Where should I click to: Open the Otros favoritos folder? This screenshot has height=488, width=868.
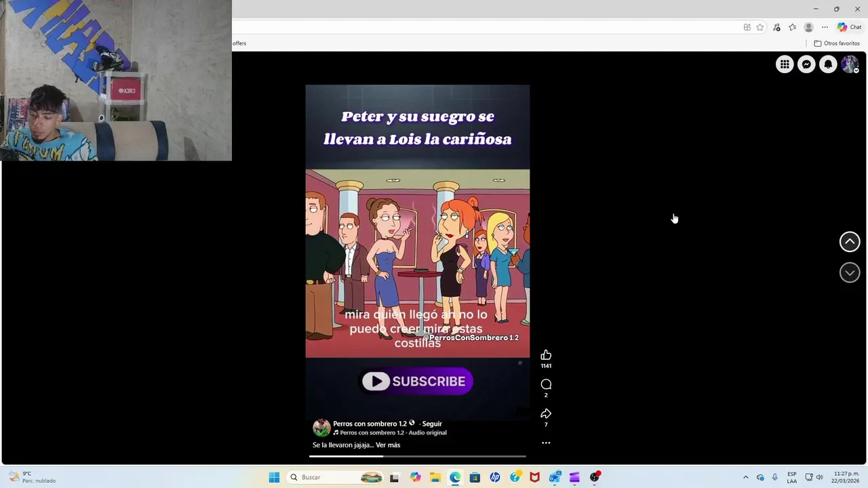pos(837,43)
